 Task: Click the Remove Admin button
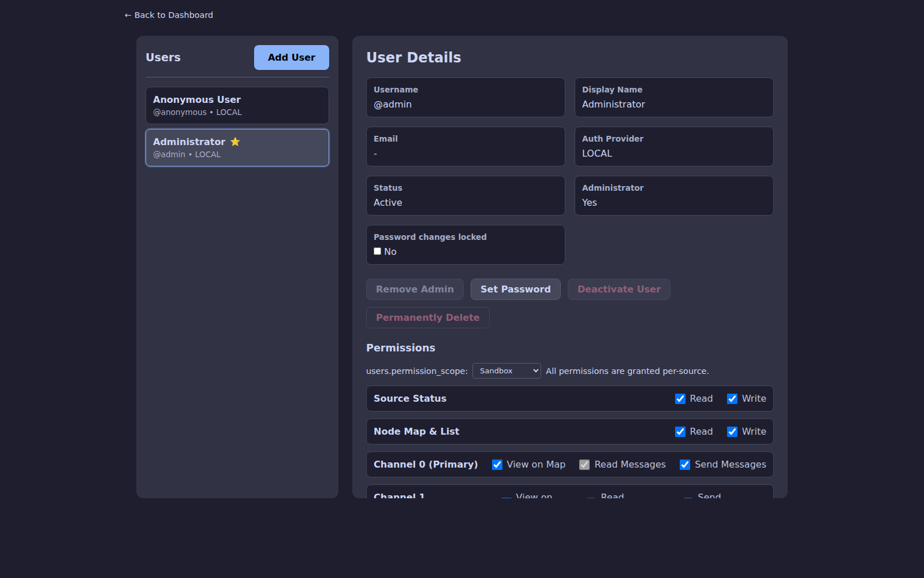tap(414, 289)
